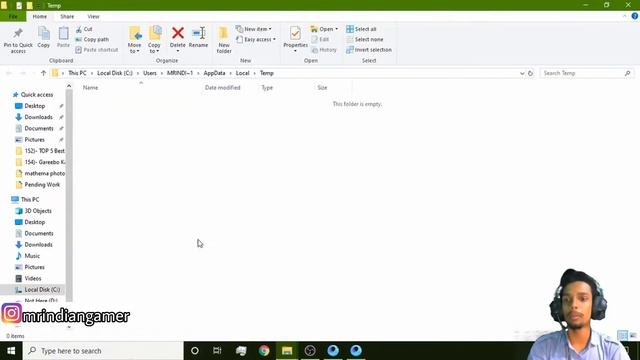Screen dimensions: 640x360
Task: Click Edit in Open group
Action: [x=320, y=40]
